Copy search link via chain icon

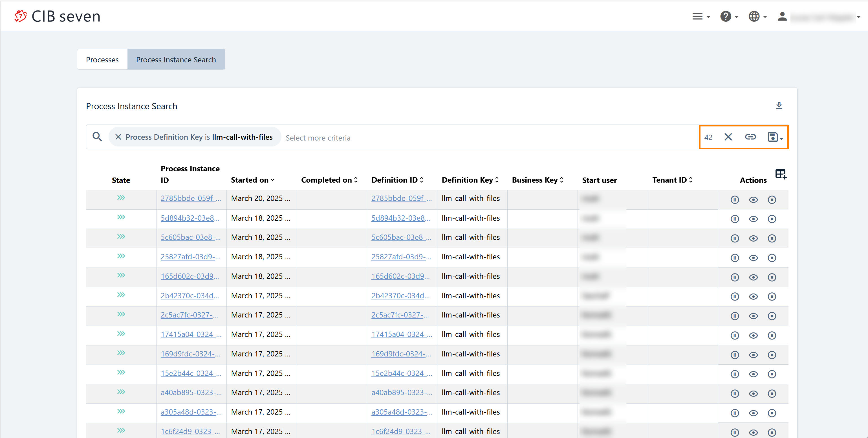tap(750, 137)
